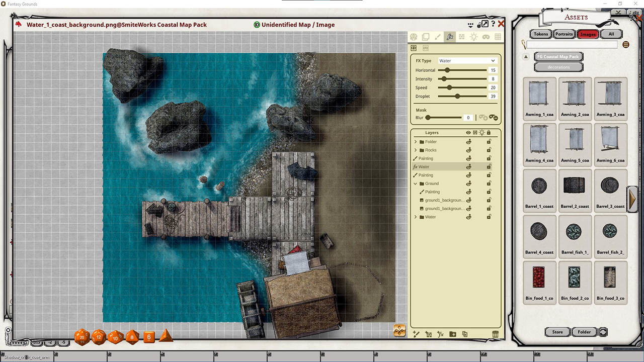644x362 pixels.
Task: Toggle the lighting tool in the image toolbar
Action: [x=473, y=36]
